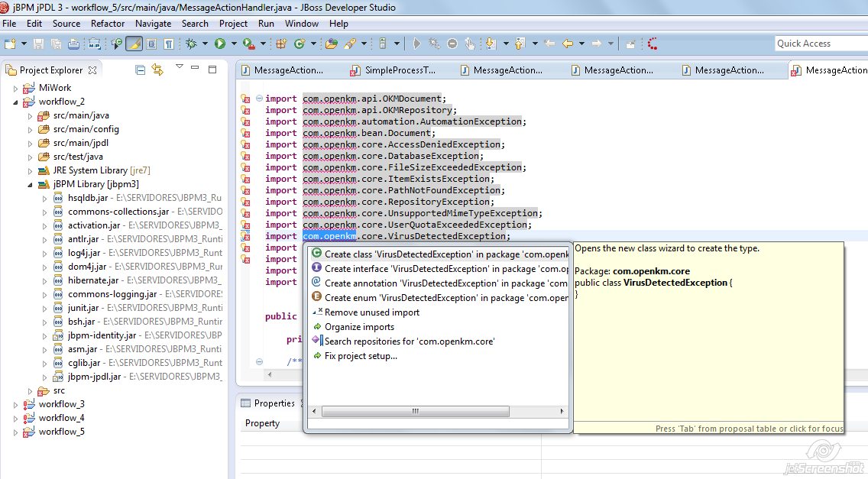The width and height of the screenshot is (868, 479).
Task: Click Collapse All in Project Explorer
Action: tap(140, 70)
